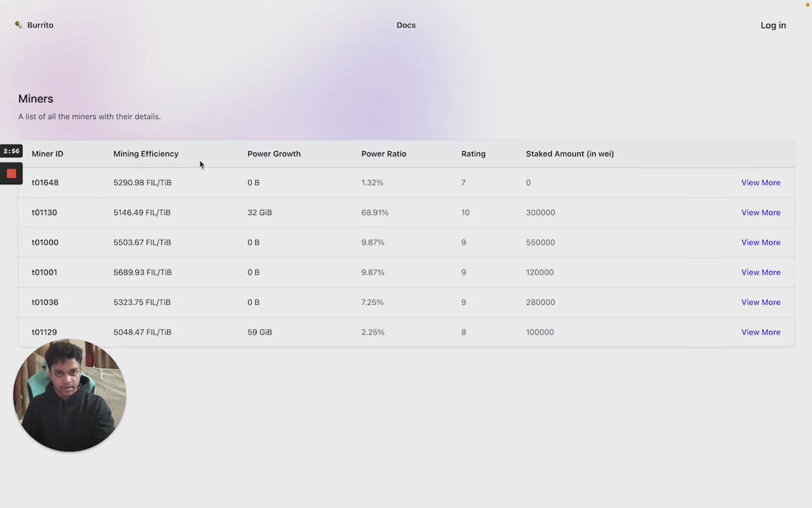View More for miner t01130

[761, 212]
